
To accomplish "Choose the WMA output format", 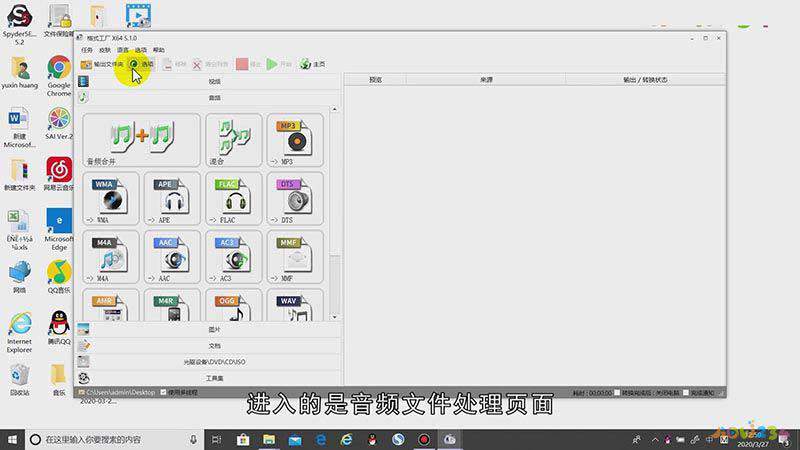I will click(x=112, y=198).
